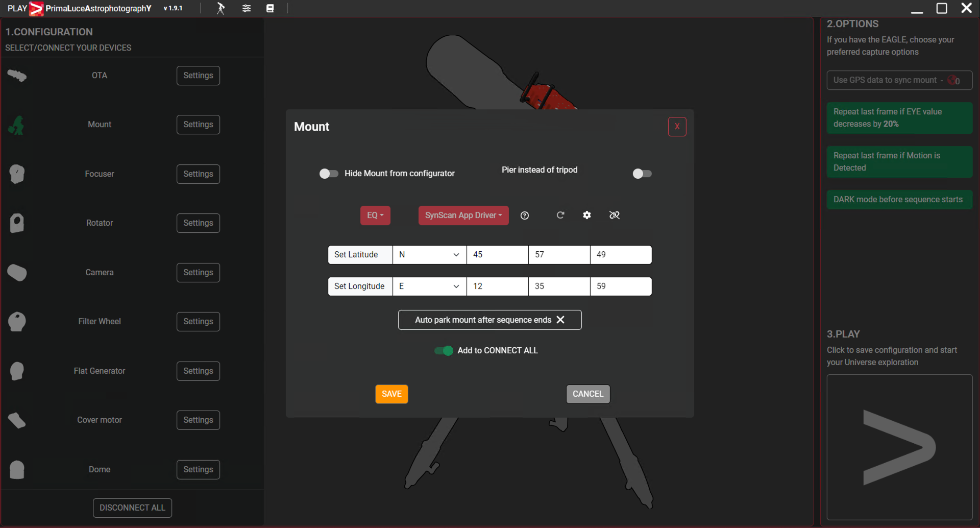
Task: Click the latitude degrees field showing 45
Action: 498,255
